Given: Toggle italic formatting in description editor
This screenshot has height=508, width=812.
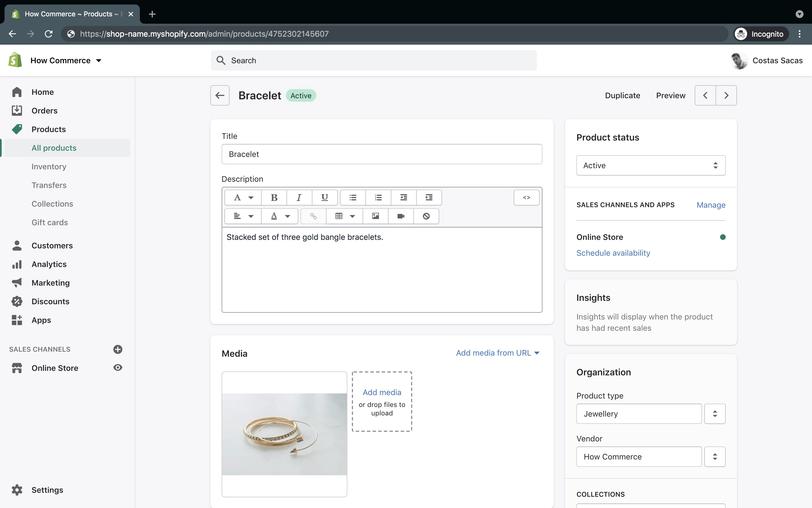Looking at the screenshot, I should 299,197.
